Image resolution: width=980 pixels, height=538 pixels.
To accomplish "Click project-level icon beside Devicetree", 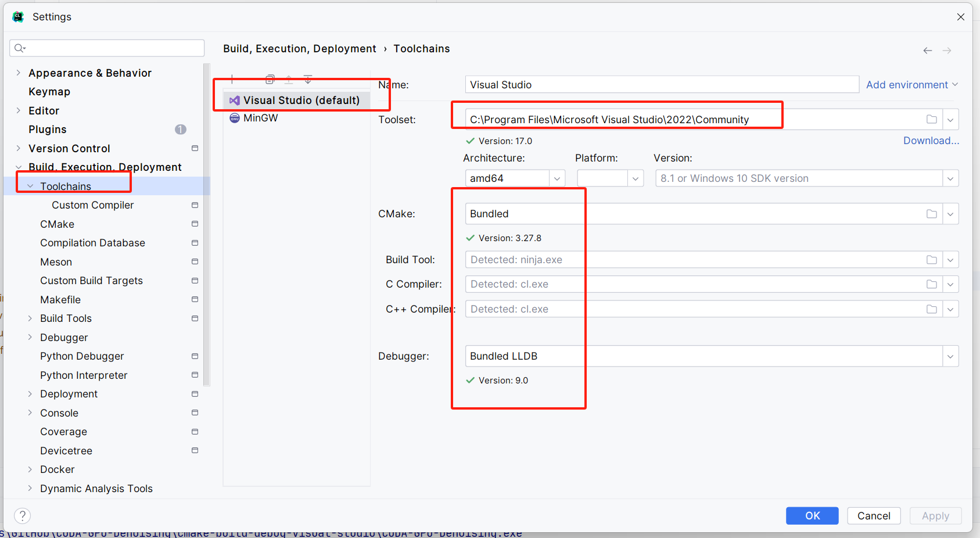I will click(195, 450).
